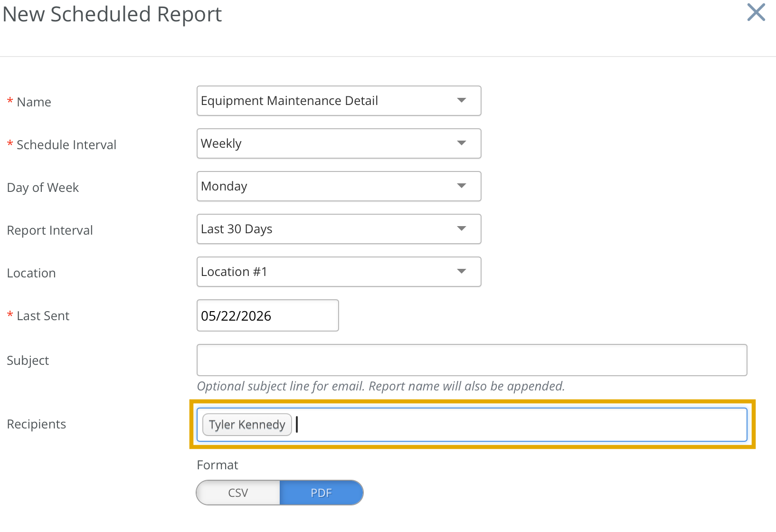Click the Schedule Interval label
The width and height of the screenshot is (776, 532).
coord(66,145)
